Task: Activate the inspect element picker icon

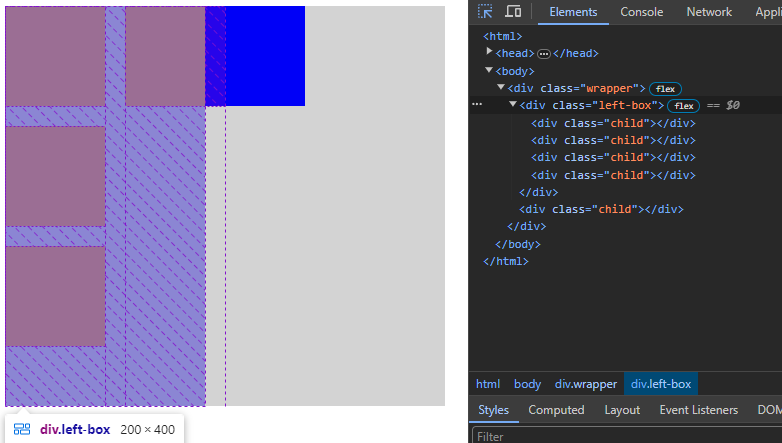Action: 485,11
